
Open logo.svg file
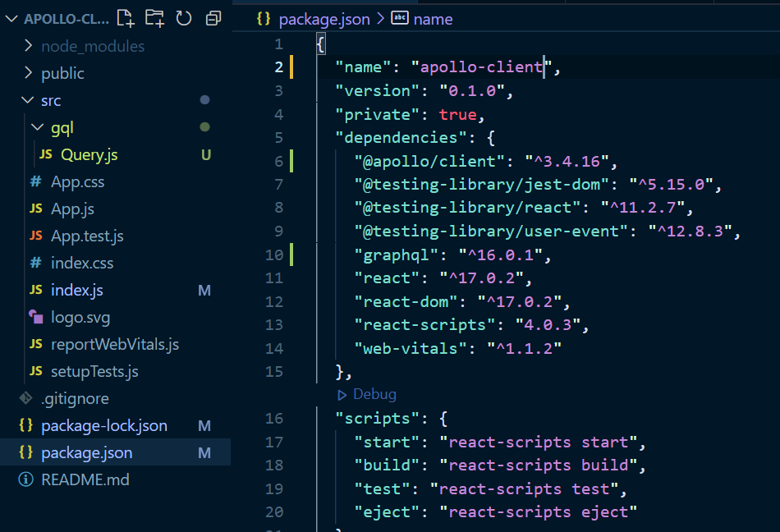80,317
